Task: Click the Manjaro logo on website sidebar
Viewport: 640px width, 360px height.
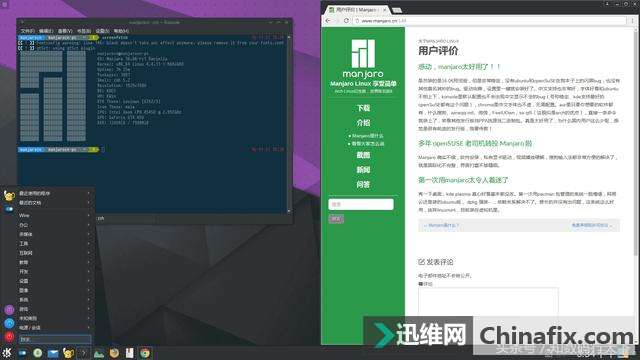Action: pyautogui.click(x=363, y=58)
